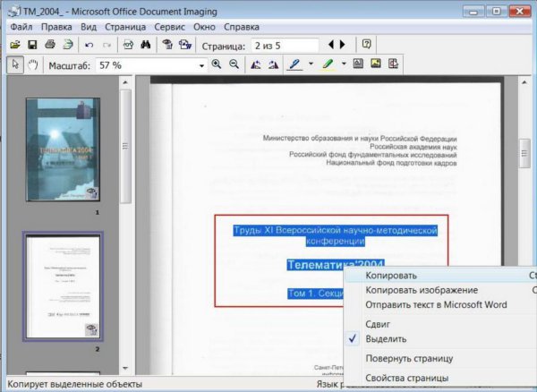Rotate page right icon
This screenshot has height=392, width=537.
pos(273,64)
